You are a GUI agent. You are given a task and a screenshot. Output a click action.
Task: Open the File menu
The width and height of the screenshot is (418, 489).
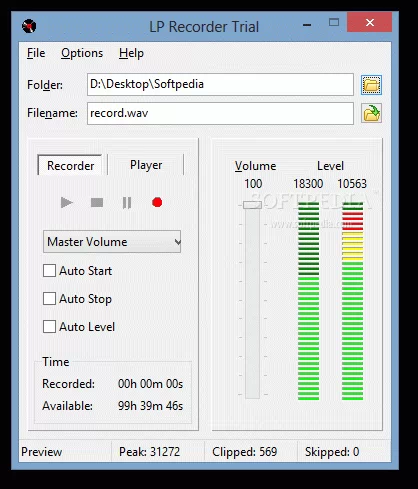(36, 53)
